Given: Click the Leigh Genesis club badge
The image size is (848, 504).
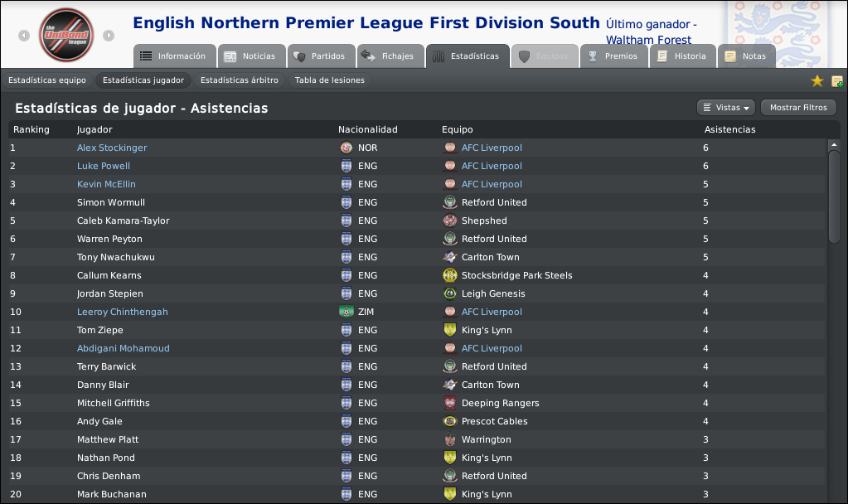Looking at the screenshot, I should click(x=450, y=293).
